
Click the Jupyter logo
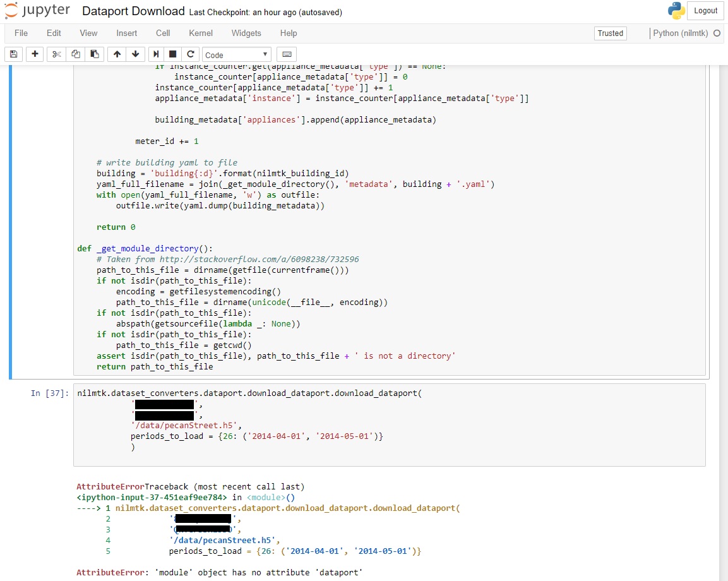coord(38,10)
